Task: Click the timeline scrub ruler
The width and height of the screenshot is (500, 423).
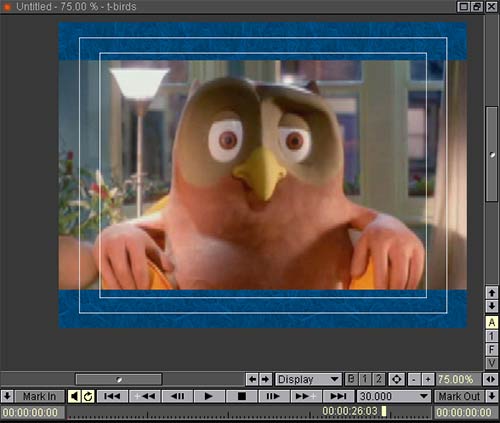Action: point(249,413)
